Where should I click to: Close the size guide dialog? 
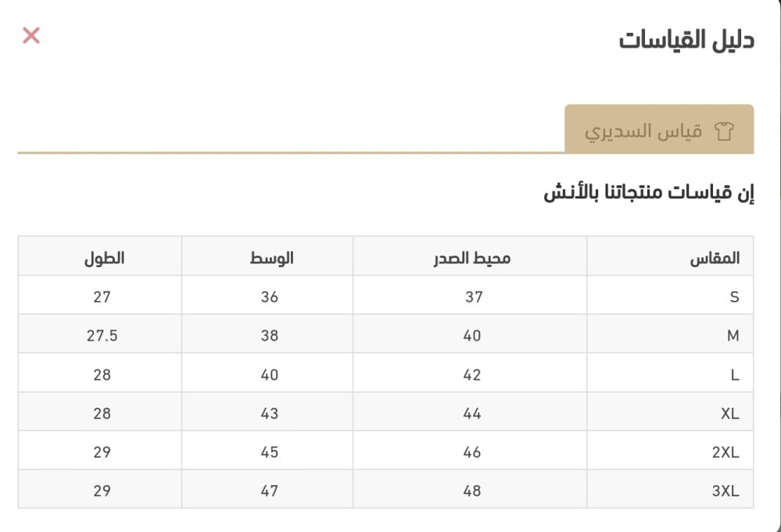point(31,35)
